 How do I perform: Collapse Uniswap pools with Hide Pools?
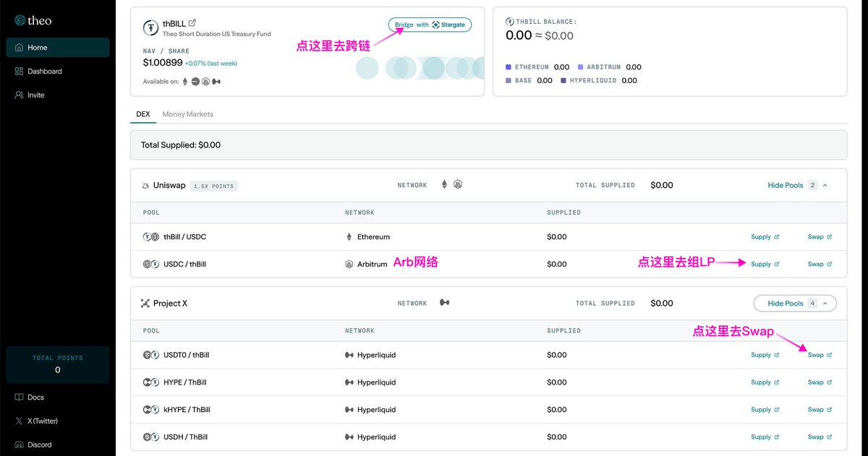pyautogui.click(x=797, y=186)
